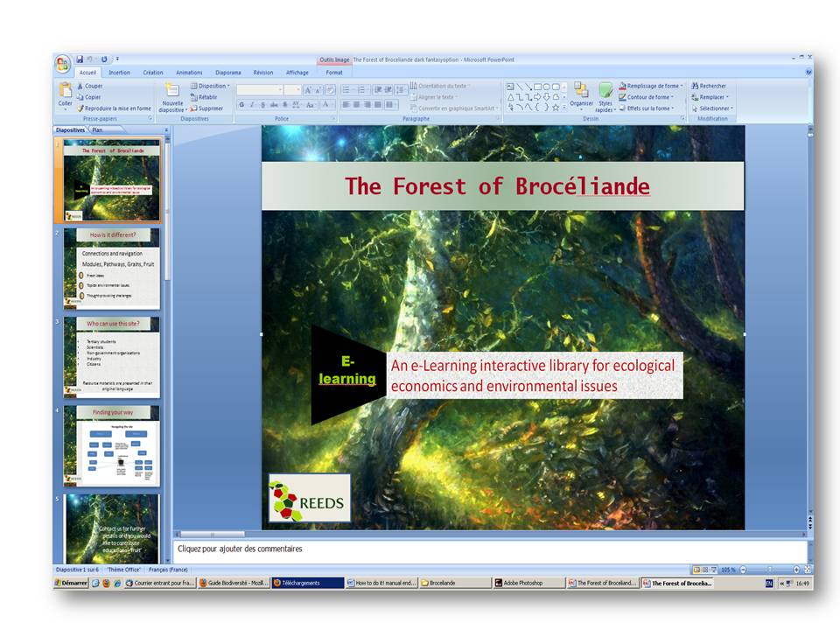Cut the selection with Couper
The height and width of the screenshot is (630, 840).
(89, 86)
